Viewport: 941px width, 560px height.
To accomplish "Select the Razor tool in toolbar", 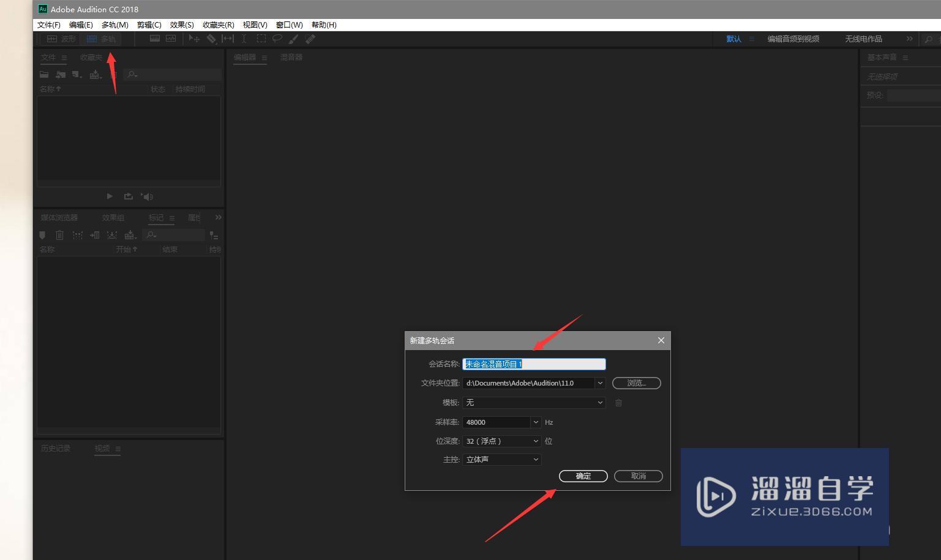I will [211, 39].
